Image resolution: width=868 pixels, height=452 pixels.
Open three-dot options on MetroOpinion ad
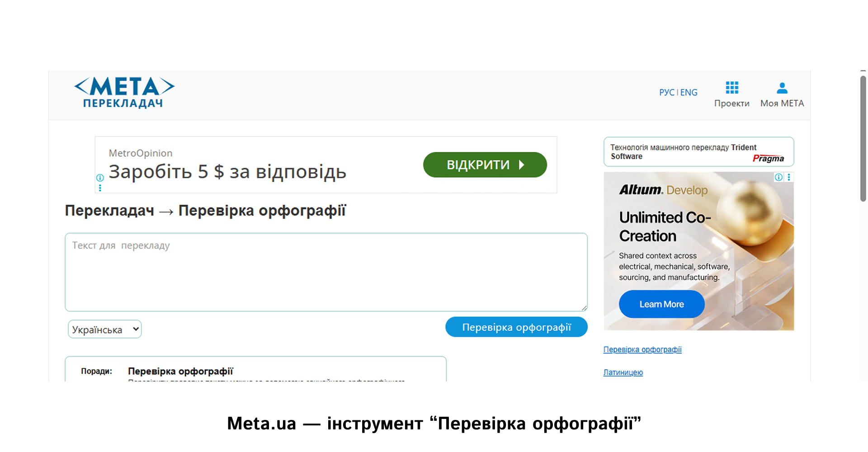point(99,187)
